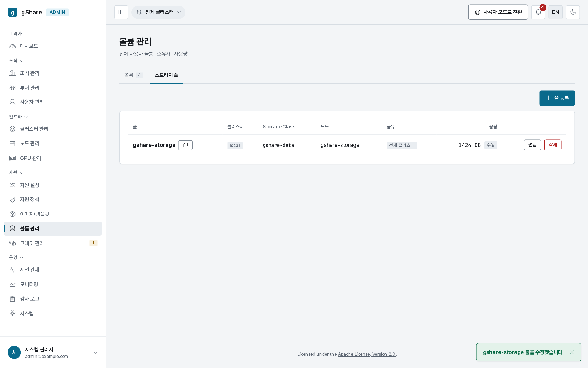
Task: Collapse the 자원 section
Action: tap(16, 172)
